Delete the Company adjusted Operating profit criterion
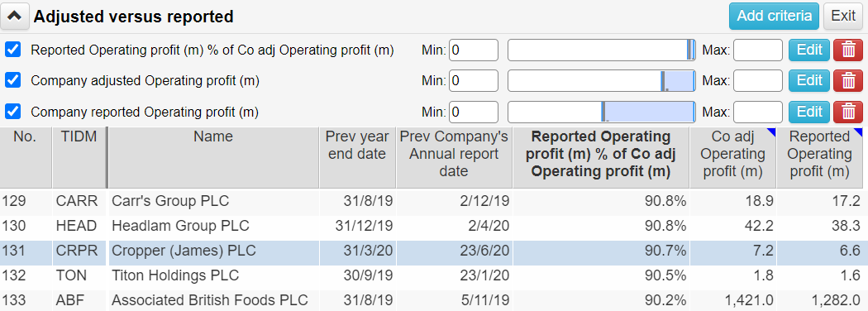This screenshot has width=868, height=311. click(x=848, y=81)
